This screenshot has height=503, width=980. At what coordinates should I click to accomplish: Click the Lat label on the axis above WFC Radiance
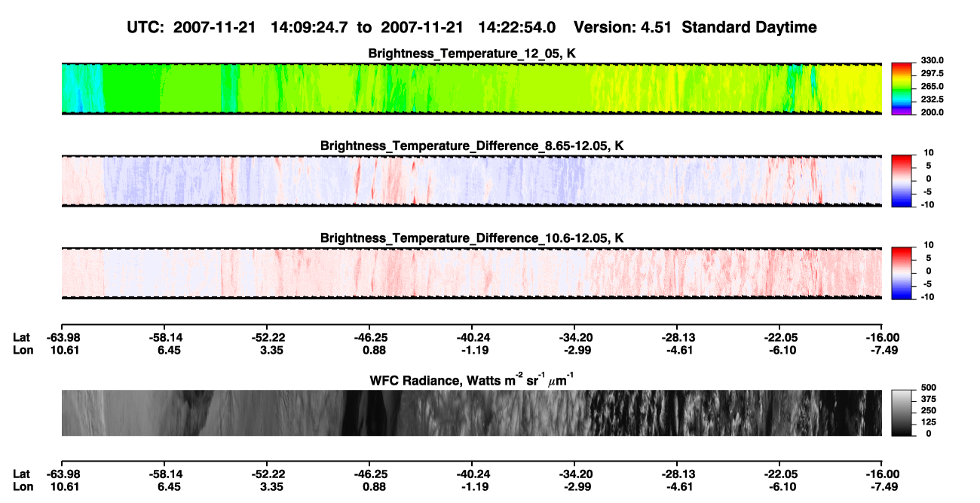point(21,337)
